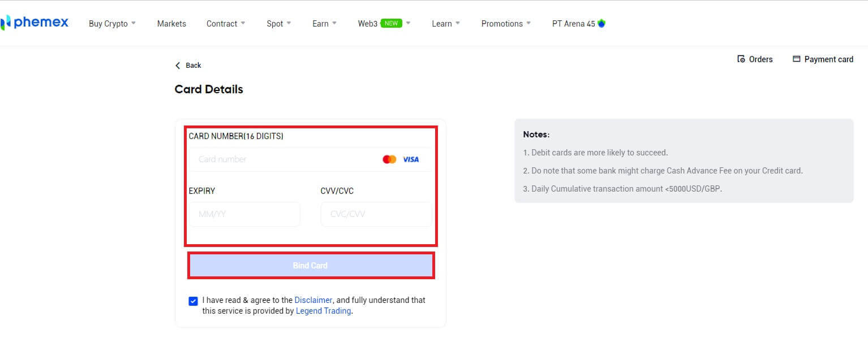Click the globe icon beside PT Arena 45
This screenshot has width=868, height=338.
tap(602, 23)
